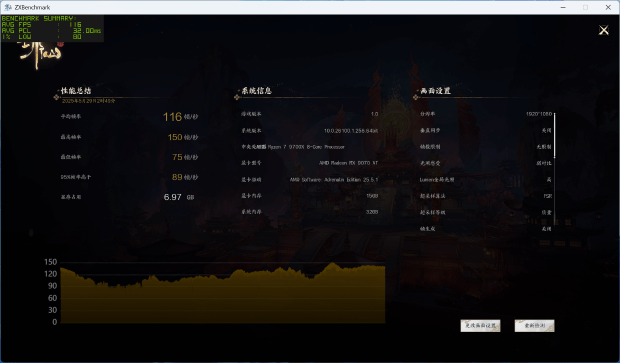Image resolution: width=620 pixels, height=363 pixels.
Task: Click the FSR upscaling method value
Action: pos(548,196)
